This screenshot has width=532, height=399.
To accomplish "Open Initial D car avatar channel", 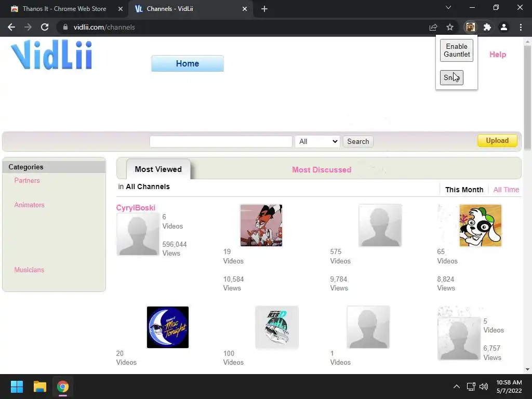I will [277, 327].
